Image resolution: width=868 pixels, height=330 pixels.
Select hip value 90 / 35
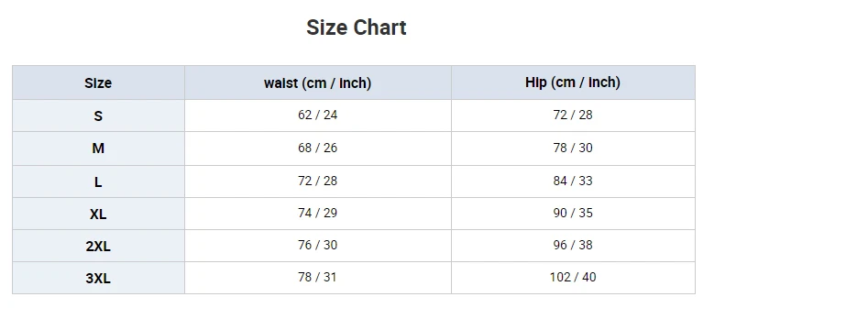[573, 214]
